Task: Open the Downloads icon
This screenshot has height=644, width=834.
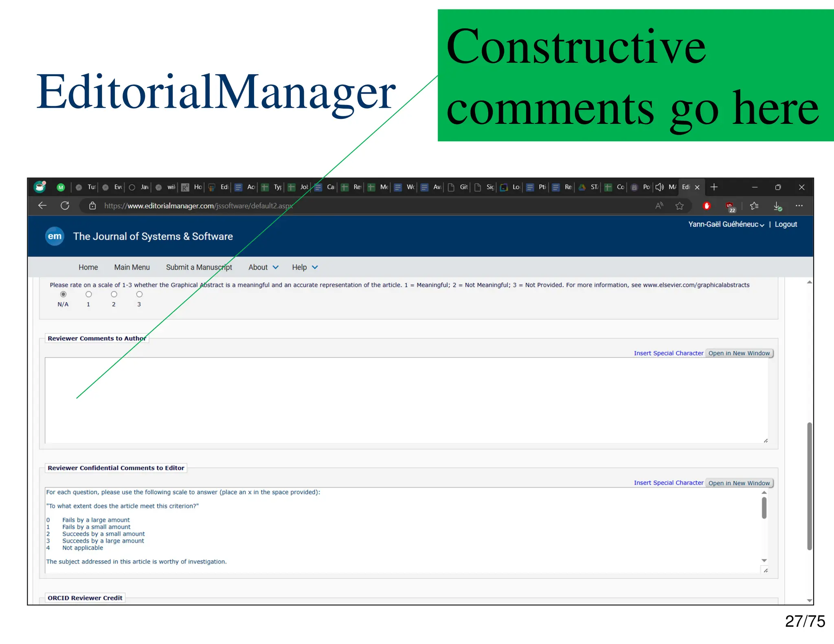Action: tap(777, 206)
